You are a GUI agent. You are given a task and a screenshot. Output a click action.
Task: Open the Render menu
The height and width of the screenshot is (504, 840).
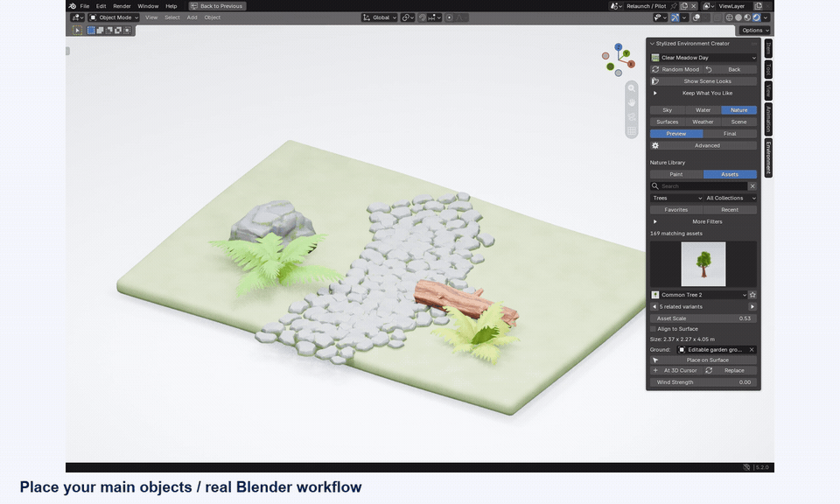122,6
